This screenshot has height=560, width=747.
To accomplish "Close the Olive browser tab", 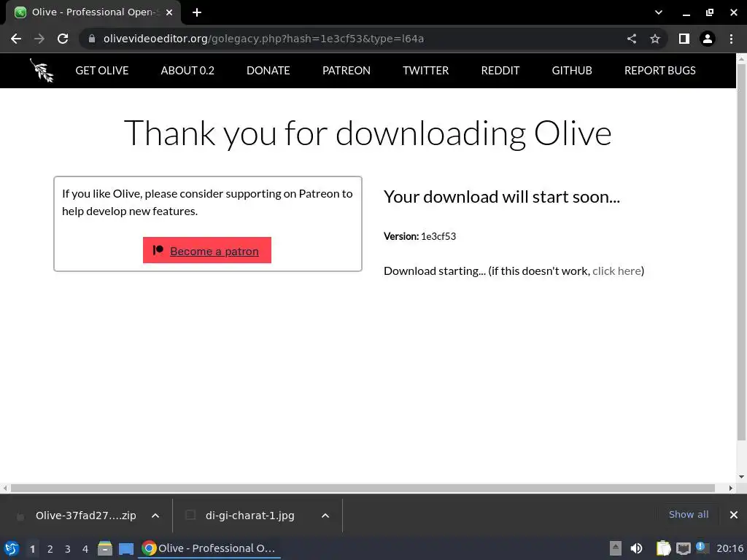I will [169, 12].
